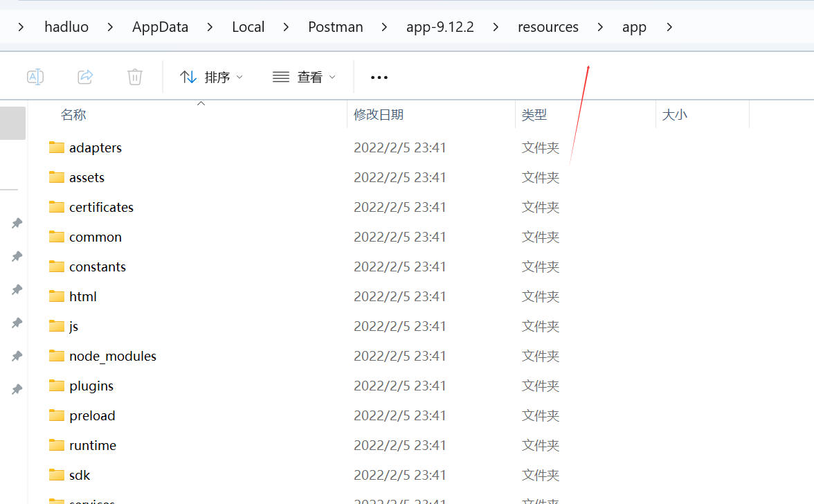
Task: Select the sdk folder icon
Action: click(x=57, y=475)
